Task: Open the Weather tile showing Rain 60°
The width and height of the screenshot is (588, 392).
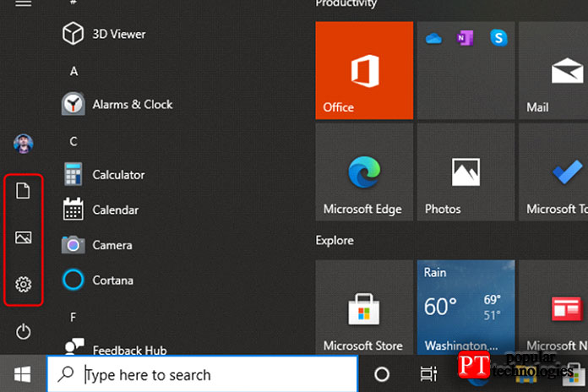Action: [465, 308]
